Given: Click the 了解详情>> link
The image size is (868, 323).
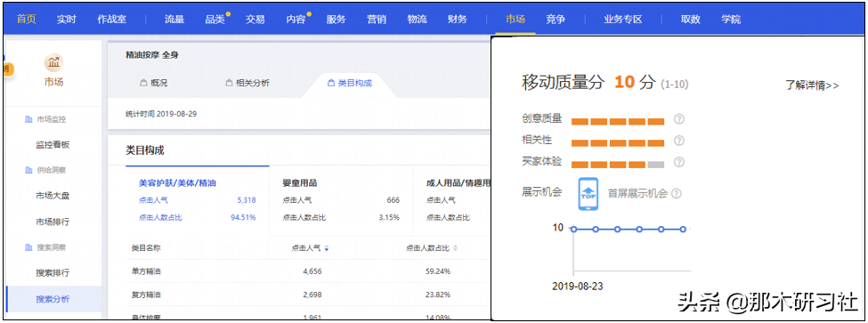Looking at the screenshot, I should point(812,85).
